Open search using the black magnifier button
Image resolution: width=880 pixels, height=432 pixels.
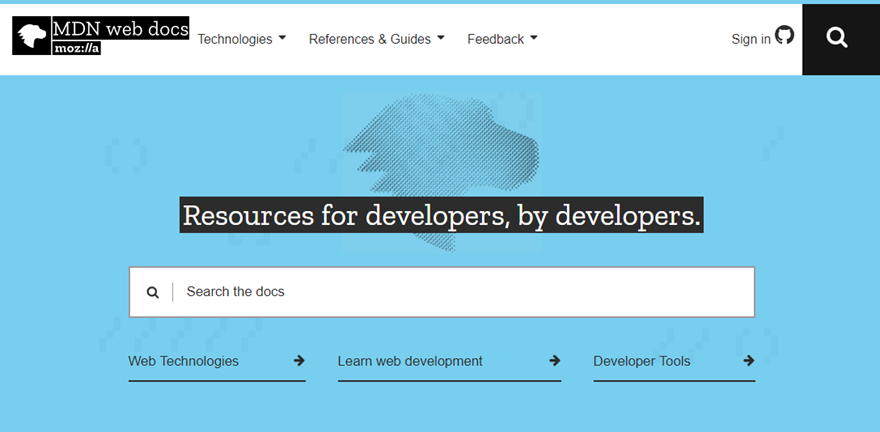[838, 38]
